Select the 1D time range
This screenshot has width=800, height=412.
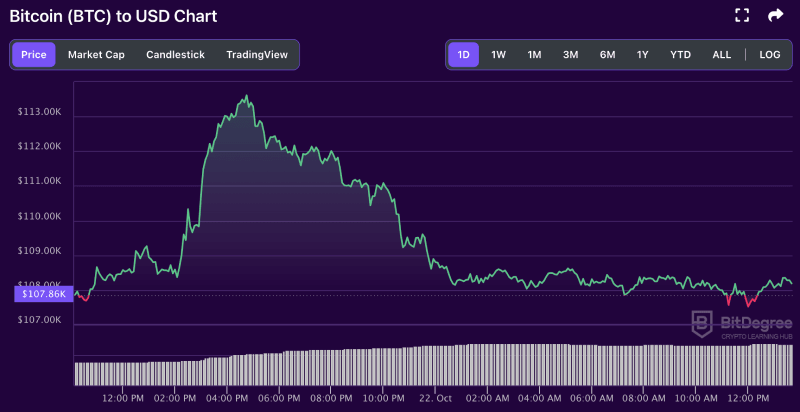tap(464, 55)
